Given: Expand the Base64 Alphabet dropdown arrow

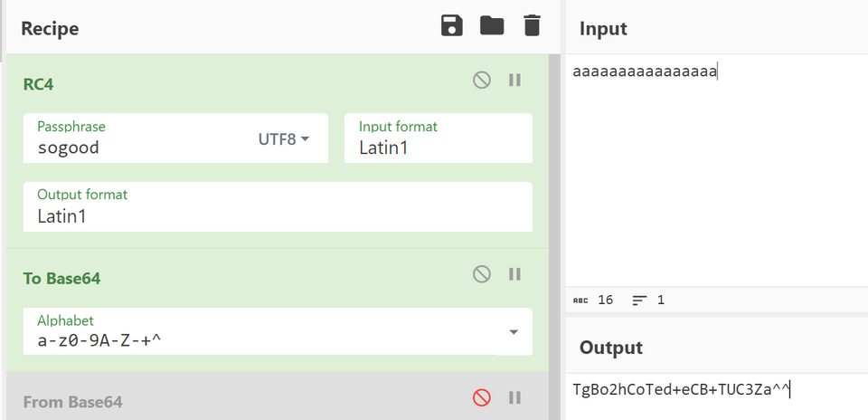Looking at the screenshot, I should pos(514,332).
